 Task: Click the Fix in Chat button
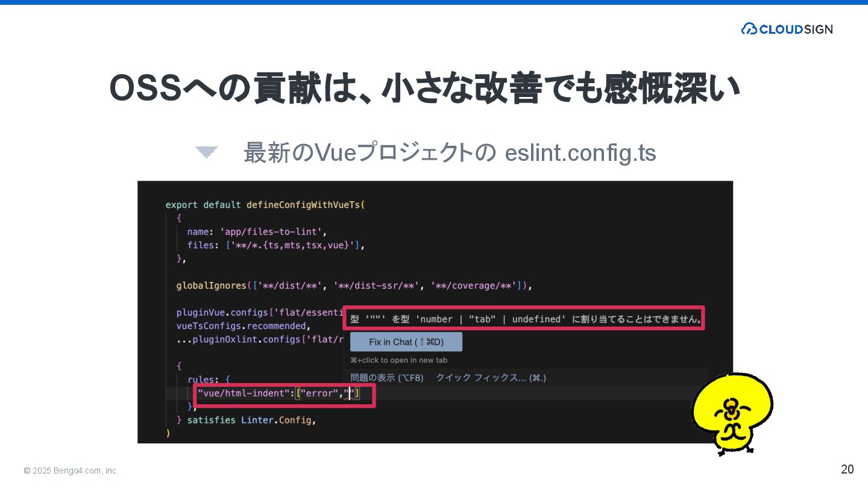(406, 342)
